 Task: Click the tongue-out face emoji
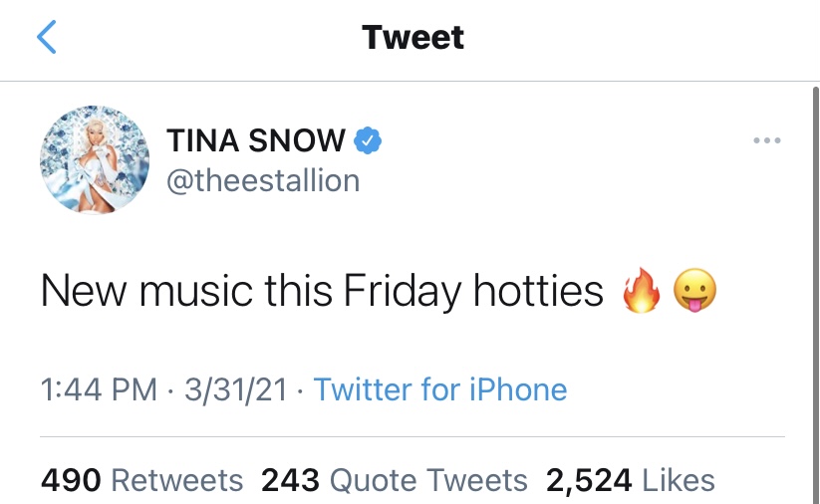[694, 291]
